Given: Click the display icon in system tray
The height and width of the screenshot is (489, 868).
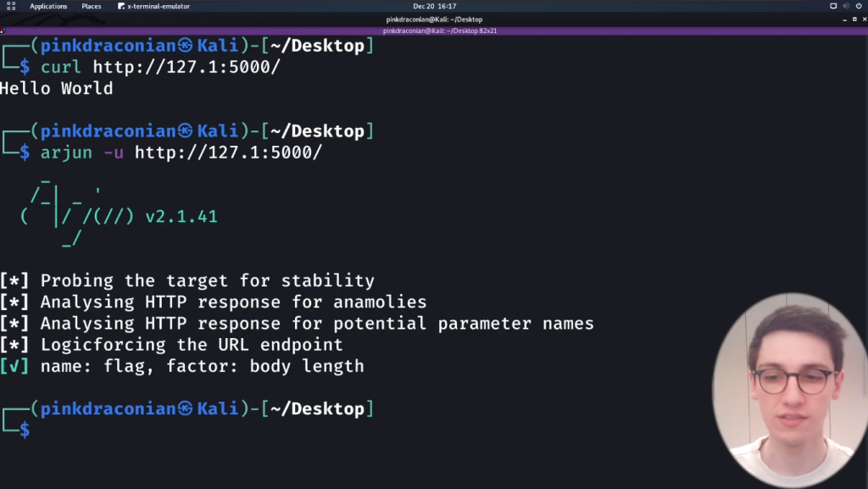Looking at the screenshot, I should click(x=833, y=6).
